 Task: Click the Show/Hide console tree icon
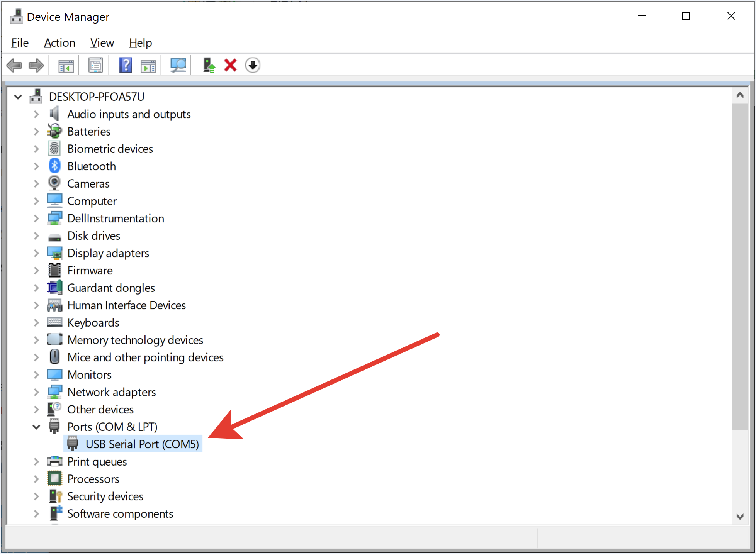click(66, 65)
